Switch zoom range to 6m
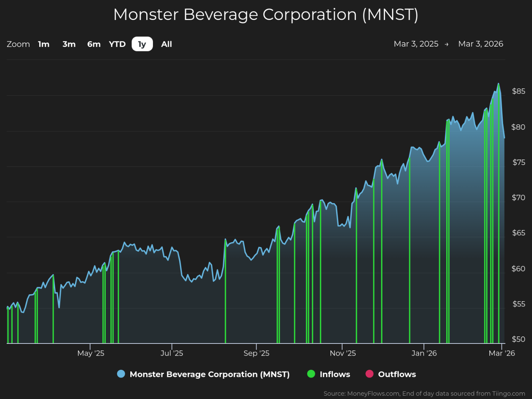Screen dimensions: 532x399 point(94,44)
